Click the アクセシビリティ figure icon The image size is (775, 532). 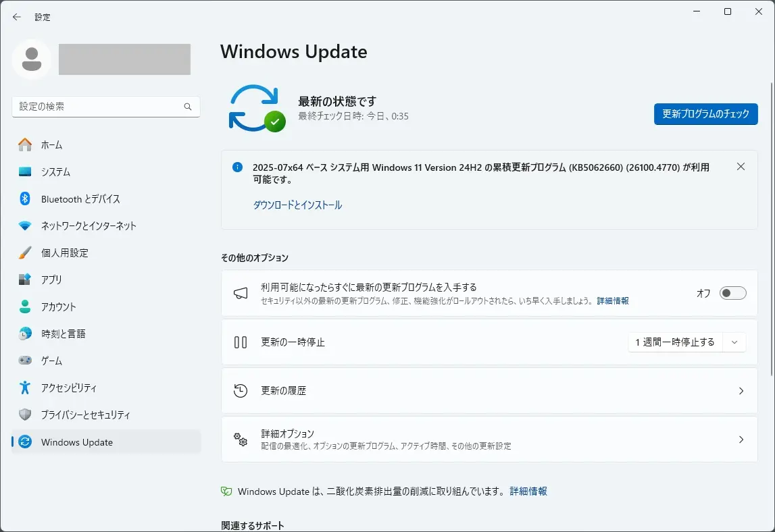point(25,388)
